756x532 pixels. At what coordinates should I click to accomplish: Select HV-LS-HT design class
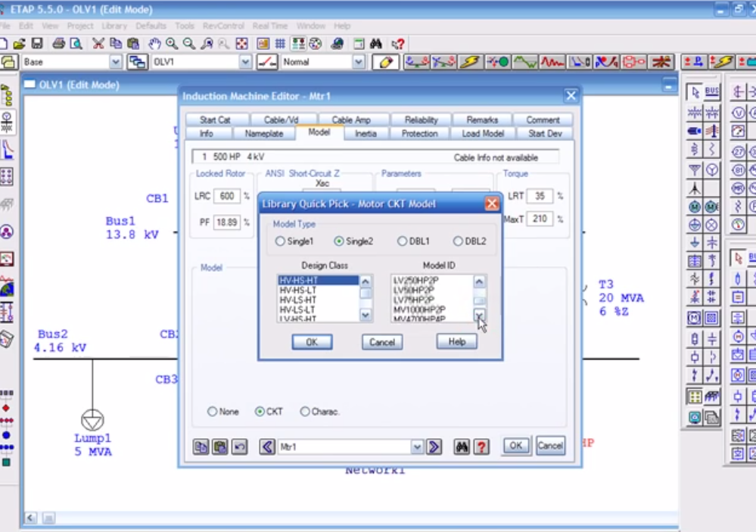318,300
